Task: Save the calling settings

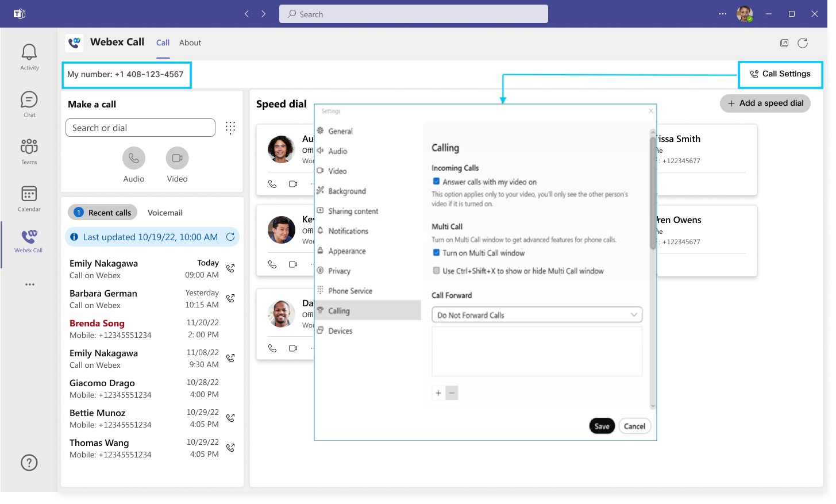Action: click(x=602, y=425)
